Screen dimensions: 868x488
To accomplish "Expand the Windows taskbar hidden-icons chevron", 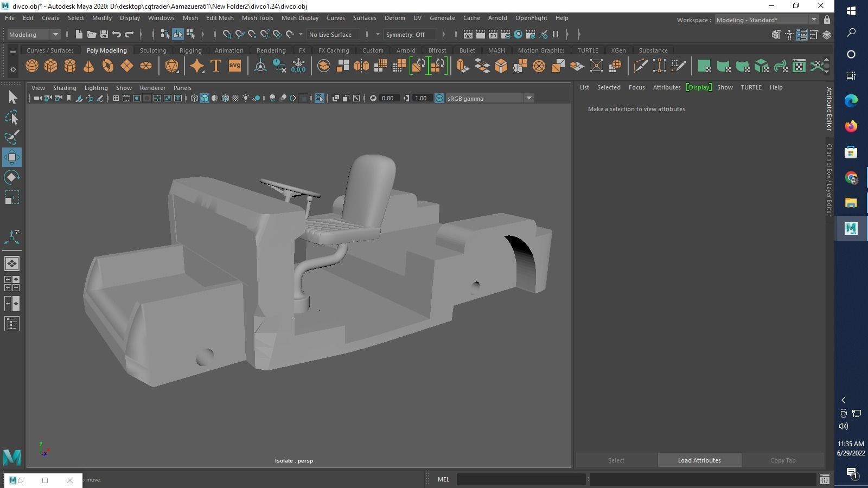I will pyautogui.click(x=844, y=400).
